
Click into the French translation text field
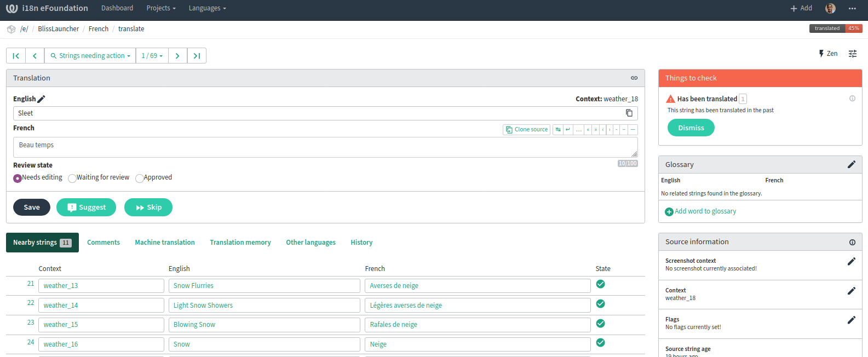325,147
